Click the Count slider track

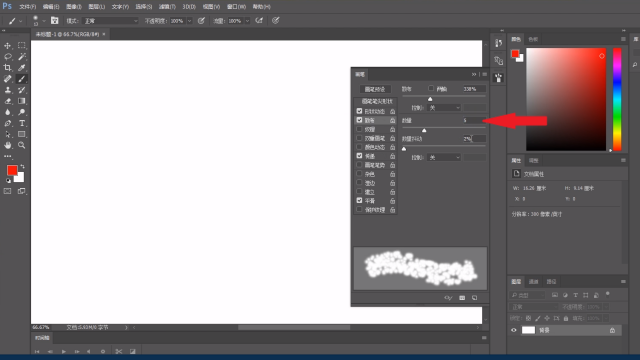coord(444,127)
